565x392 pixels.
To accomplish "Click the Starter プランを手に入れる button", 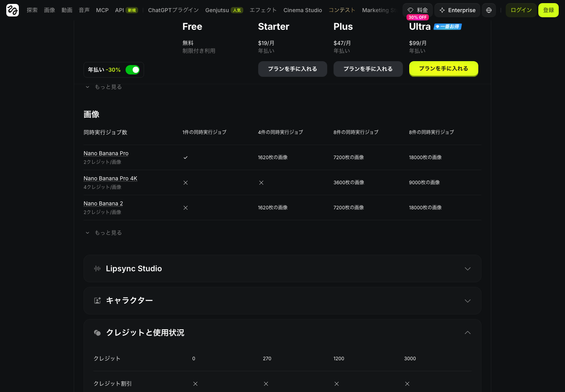I will pos(292,69).
